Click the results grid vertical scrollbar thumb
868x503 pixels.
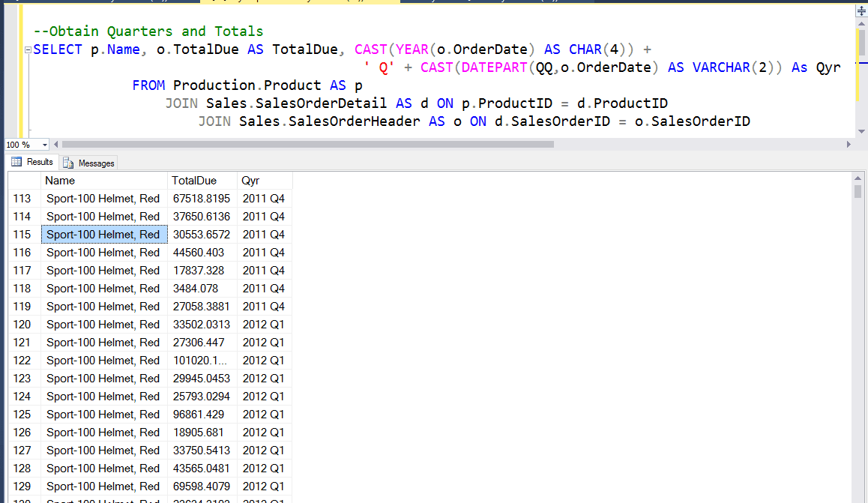click(x=858, y=192)
